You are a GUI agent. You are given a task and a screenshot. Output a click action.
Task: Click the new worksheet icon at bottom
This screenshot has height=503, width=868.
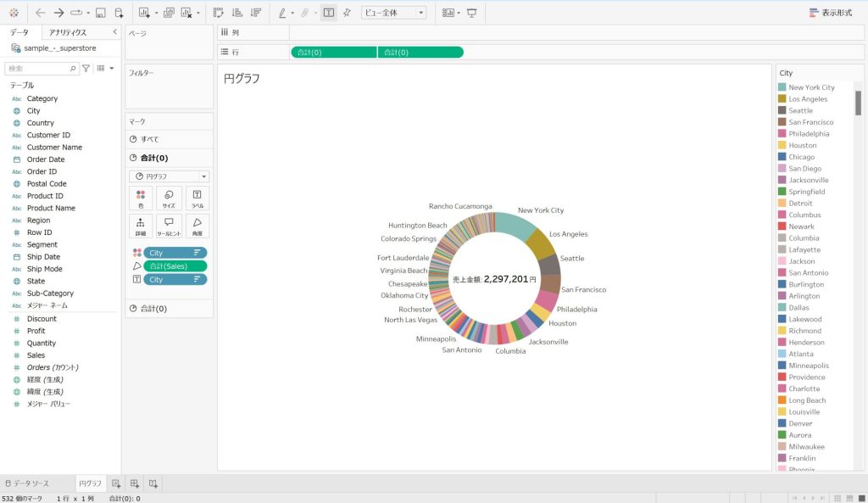(117, 483)
